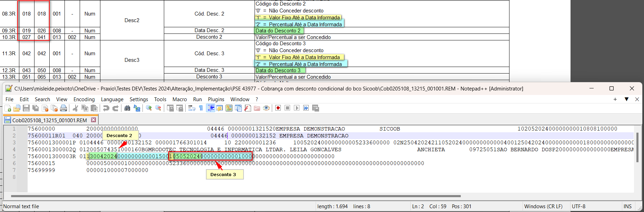
Task: Click the Save All icon
Action: (x=36, y=108)
